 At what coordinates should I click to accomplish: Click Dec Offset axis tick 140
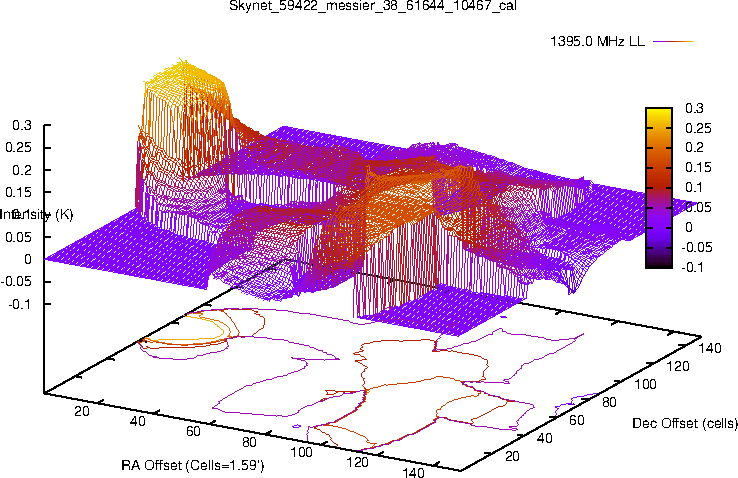click(x=710, y=348)
